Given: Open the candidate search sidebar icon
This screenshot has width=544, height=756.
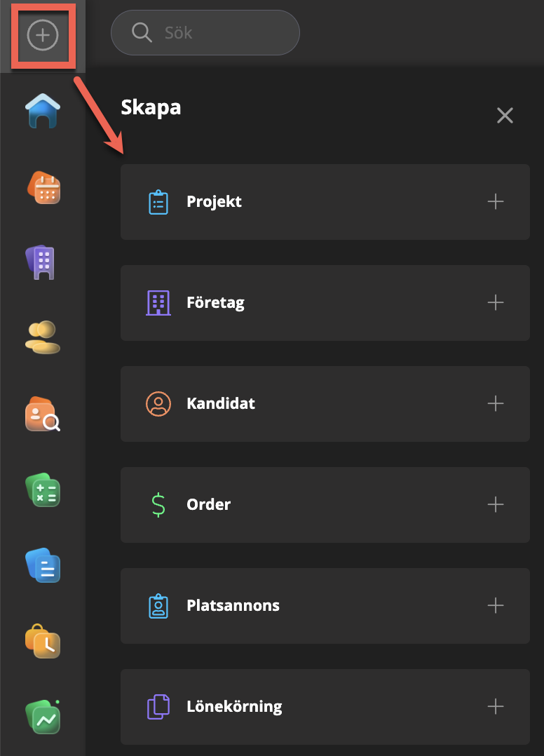Looking at the screenshot, I should (x=42, y=414).
